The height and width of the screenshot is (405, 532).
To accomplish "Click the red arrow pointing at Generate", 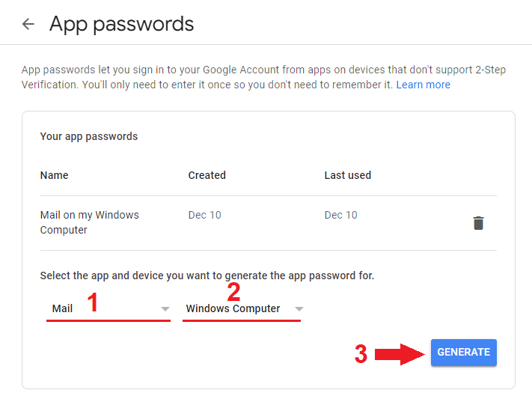I will point(400,354).
